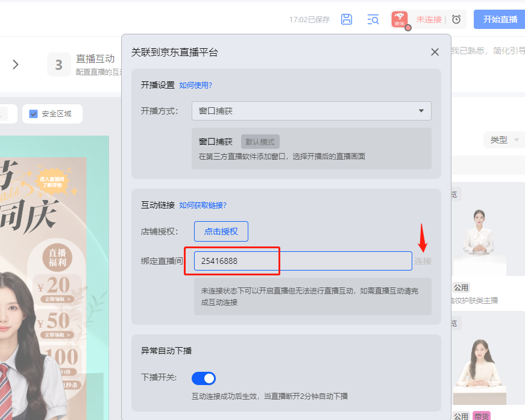The image size is (525, 420).
Task: Click the 连接 link beside room ID
Action: pos(423,261)
